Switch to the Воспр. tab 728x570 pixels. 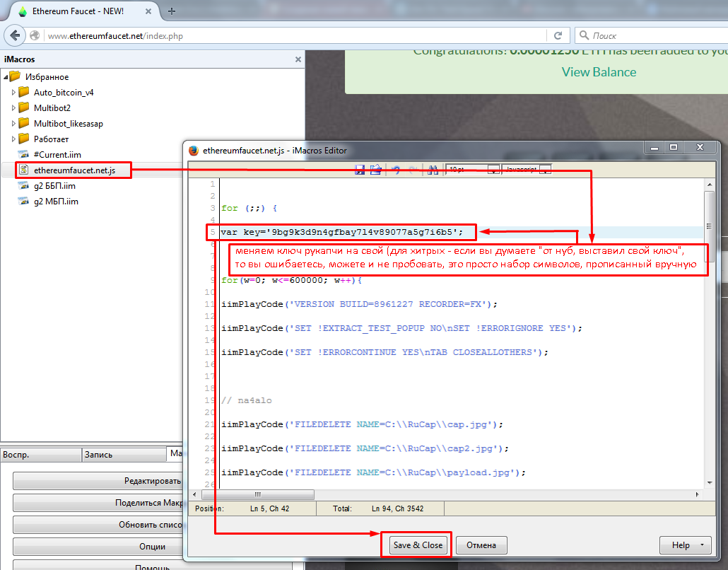pyautogui.click(x=41, y=454)
